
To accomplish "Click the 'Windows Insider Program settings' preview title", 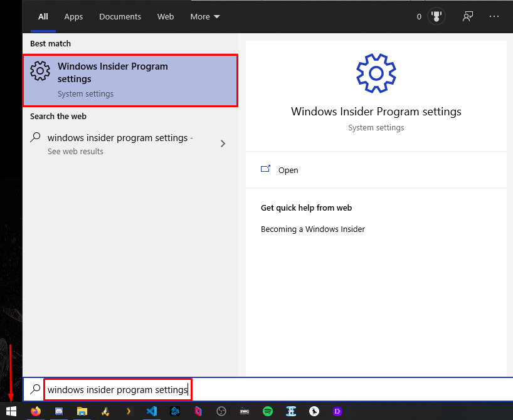I will click(x=376, y=112).
